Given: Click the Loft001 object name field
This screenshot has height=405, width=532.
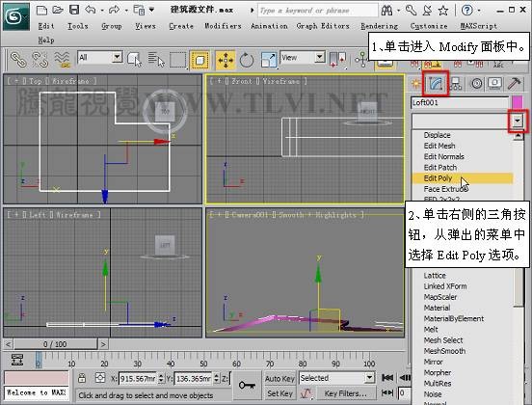Looking at the screenshot, I should click(x=460, y=102).
